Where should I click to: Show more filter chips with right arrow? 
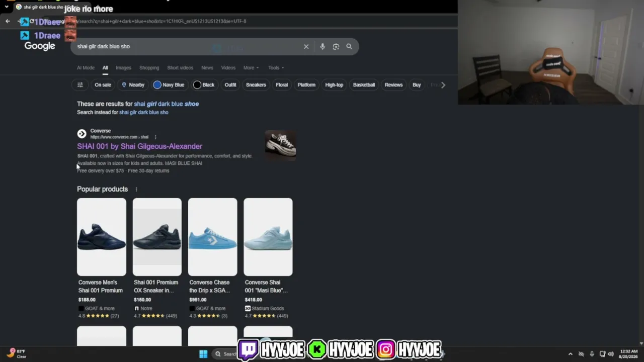point(443,85)
